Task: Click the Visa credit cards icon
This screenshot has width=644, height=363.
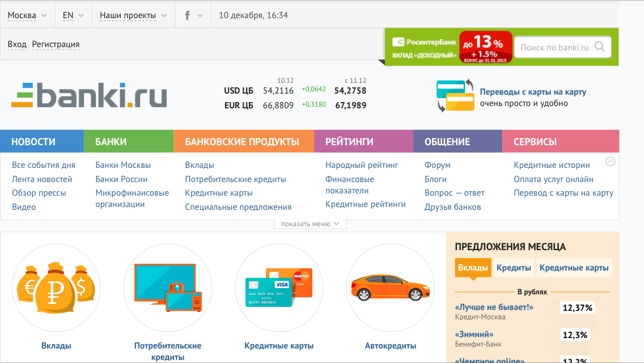Action: pyautogui.click(x=279, y=288)
